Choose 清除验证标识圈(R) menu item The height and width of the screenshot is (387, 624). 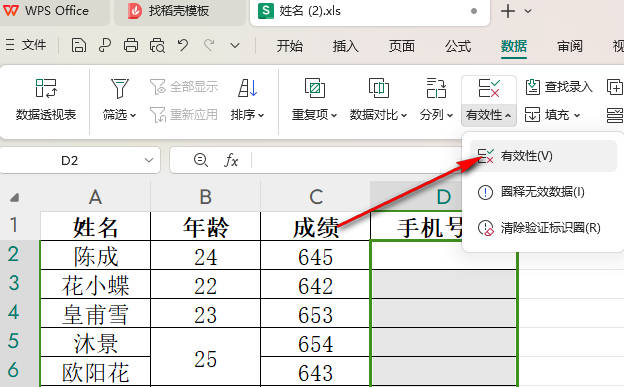pyautogui.click(x=543, y=228)
